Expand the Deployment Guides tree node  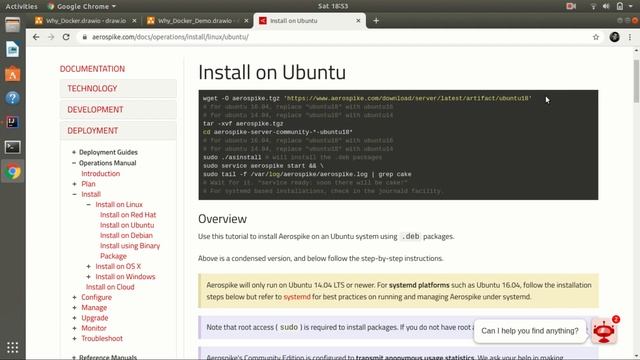pos(74,152)
